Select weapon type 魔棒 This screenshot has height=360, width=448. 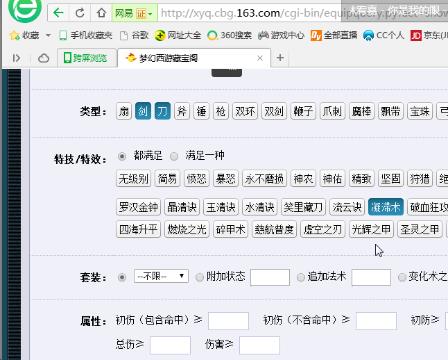(362, 111)
